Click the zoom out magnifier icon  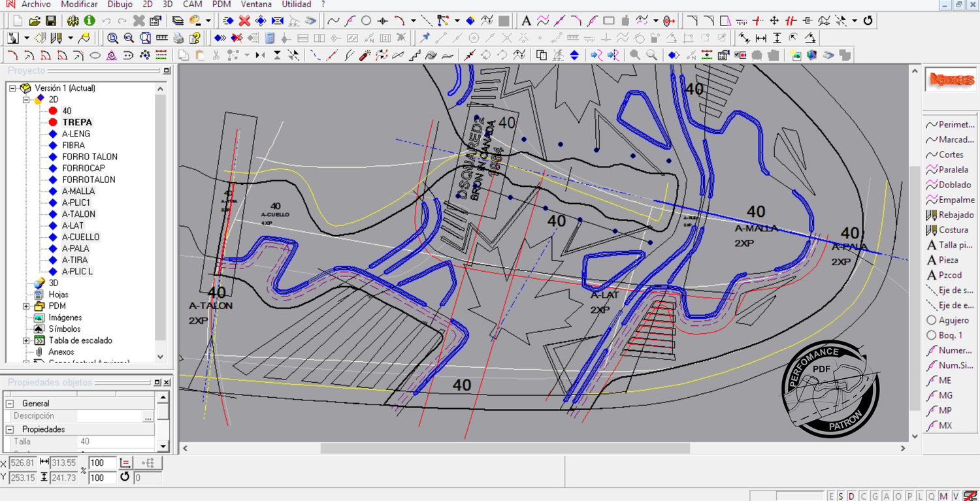[129, 38]
